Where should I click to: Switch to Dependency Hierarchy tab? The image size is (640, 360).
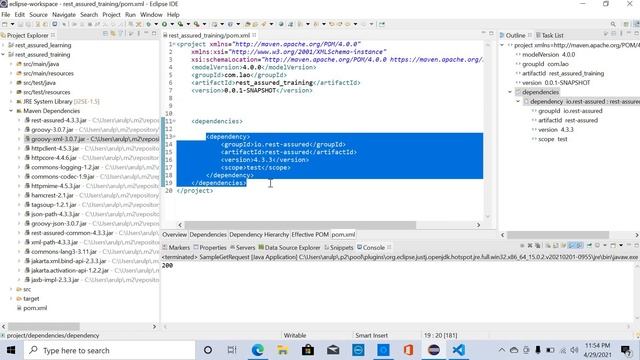[259, 235]
